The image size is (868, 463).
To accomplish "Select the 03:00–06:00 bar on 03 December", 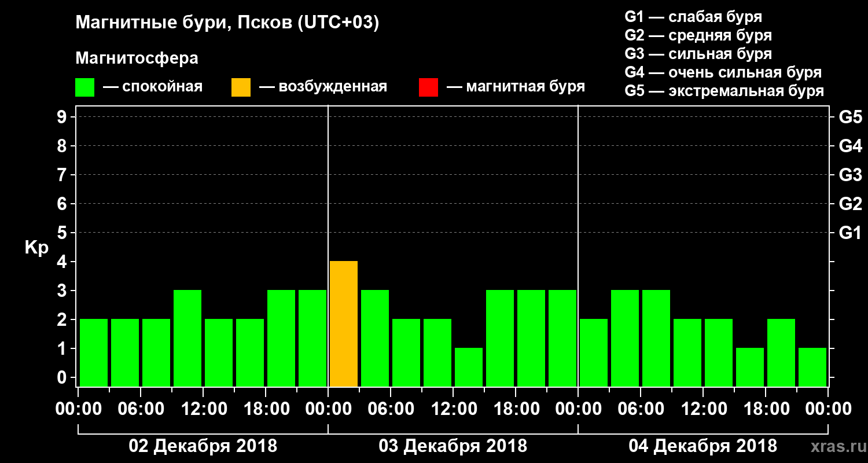I will tap(375, 339).
